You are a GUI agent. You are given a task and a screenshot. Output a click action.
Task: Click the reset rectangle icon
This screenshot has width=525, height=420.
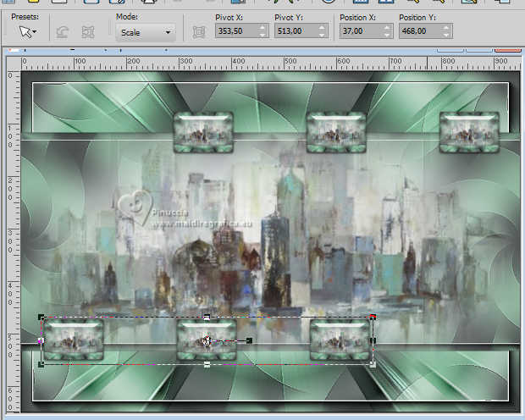click(x=63, y=32)
